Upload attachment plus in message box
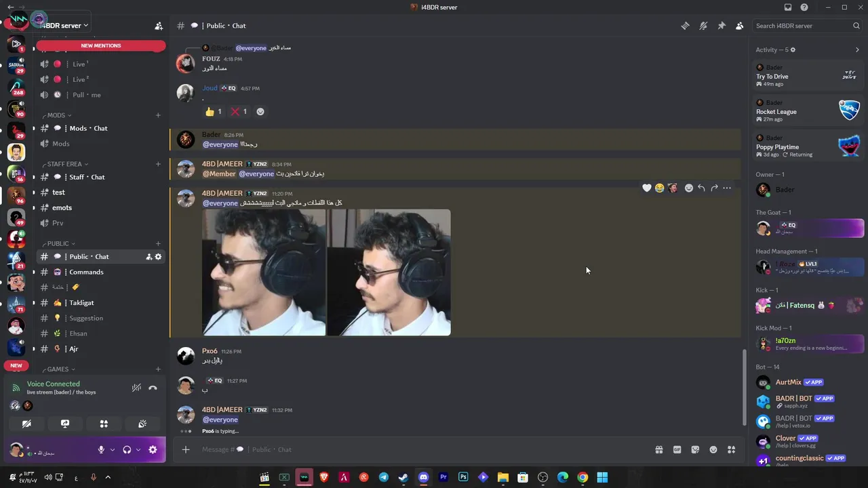The image size is (868, 488). [x=185, y=449]
